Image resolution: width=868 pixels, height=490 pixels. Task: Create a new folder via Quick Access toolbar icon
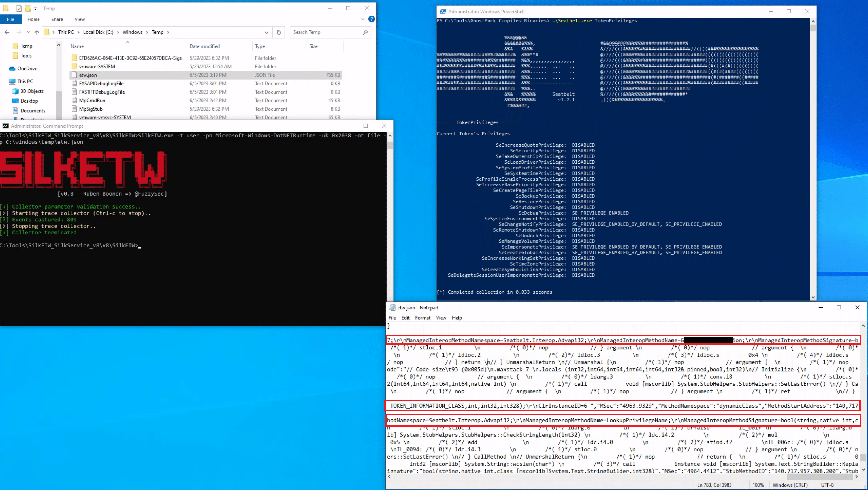tap(28, 9)
